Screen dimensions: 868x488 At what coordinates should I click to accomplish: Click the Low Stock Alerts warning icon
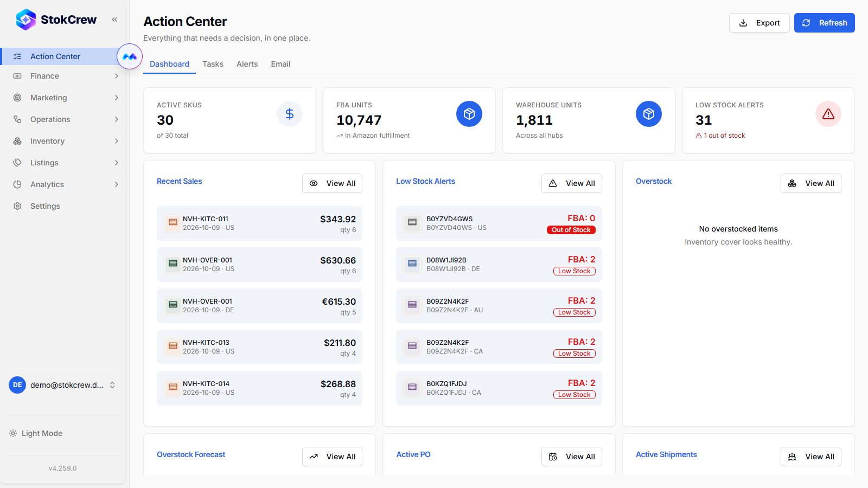point(828,114)
